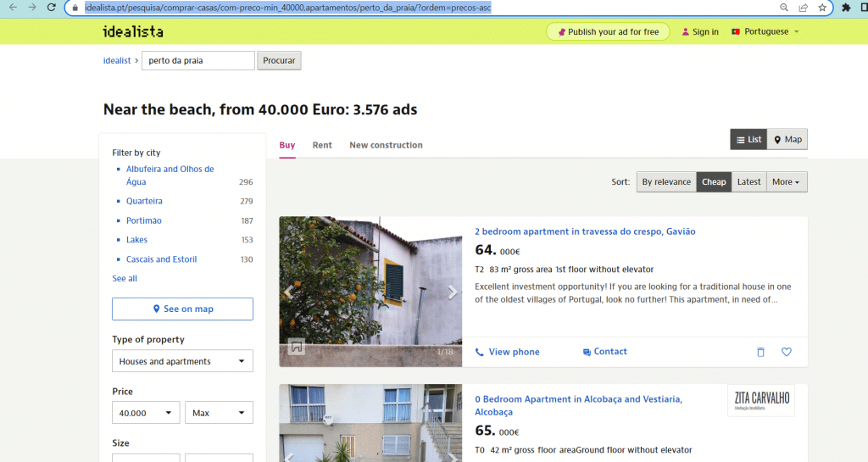The height and width of the screenshot is (462, 868).
Task: Open the Max price dropdown
Action: tap(219, 413)
